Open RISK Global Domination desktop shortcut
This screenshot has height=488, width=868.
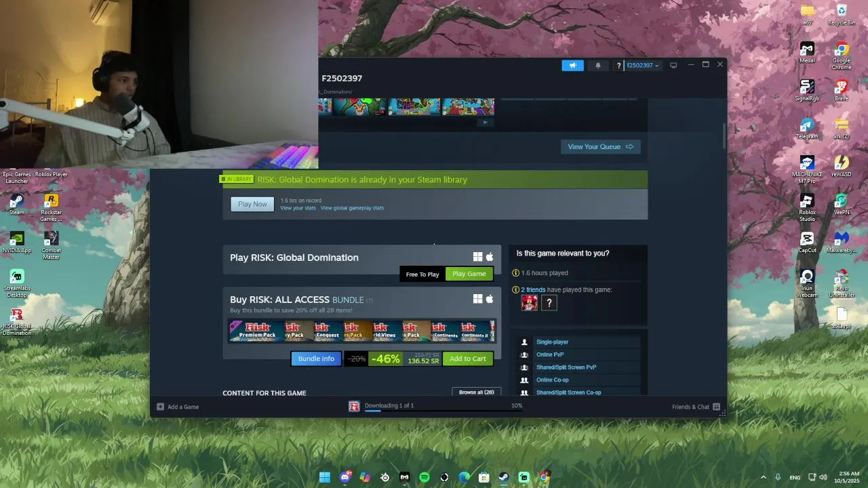(17, 321)
